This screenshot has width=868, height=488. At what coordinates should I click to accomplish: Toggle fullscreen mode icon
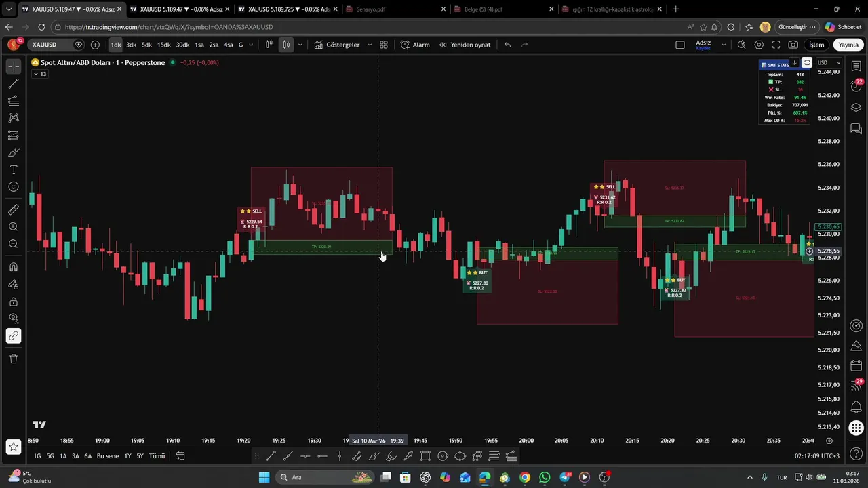pyautogui.click(x=776, y=45)
